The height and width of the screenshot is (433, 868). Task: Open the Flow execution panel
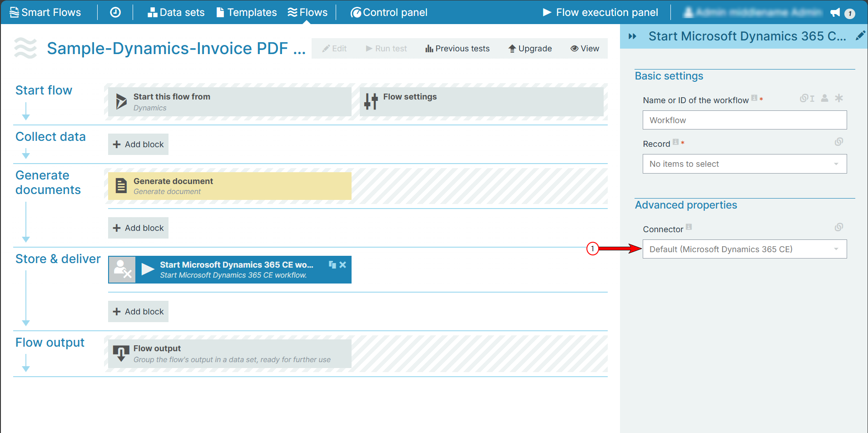[x=600, y=12]
